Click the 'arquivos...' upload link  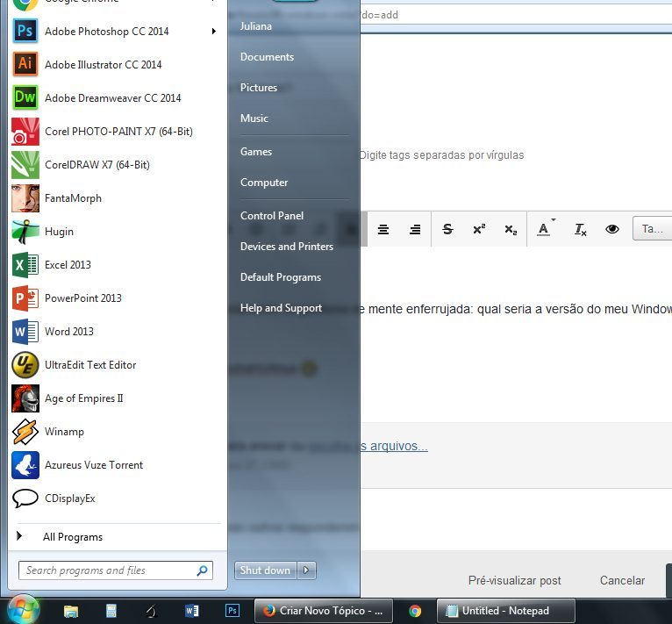coord(394,447)
